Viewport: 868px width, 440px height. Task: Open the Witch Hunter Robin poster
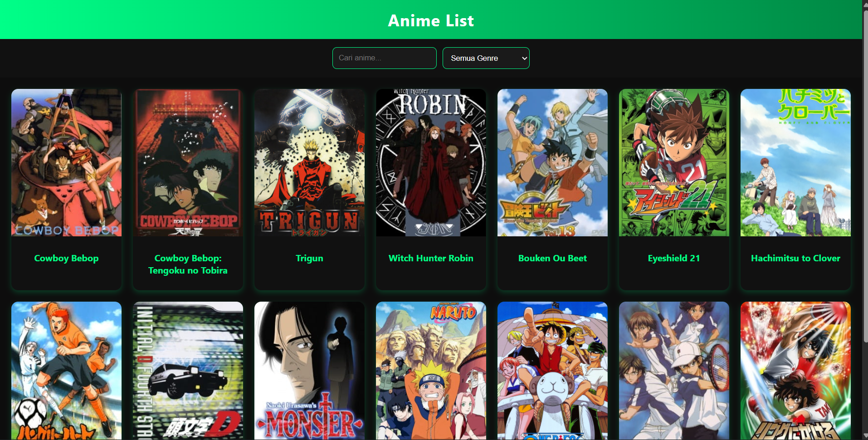click(431, 162)
